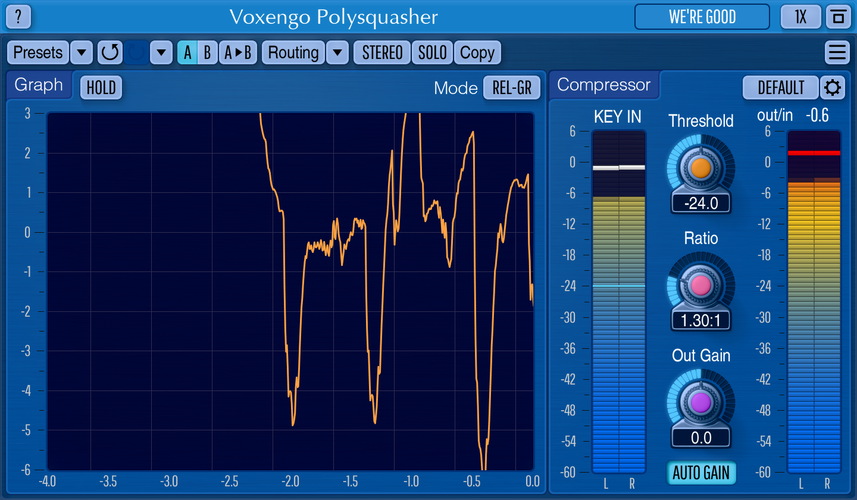This screenshot has width=857, height=500.
Task: Click the Threshold value field -24.0
Action: coord(701,203)
